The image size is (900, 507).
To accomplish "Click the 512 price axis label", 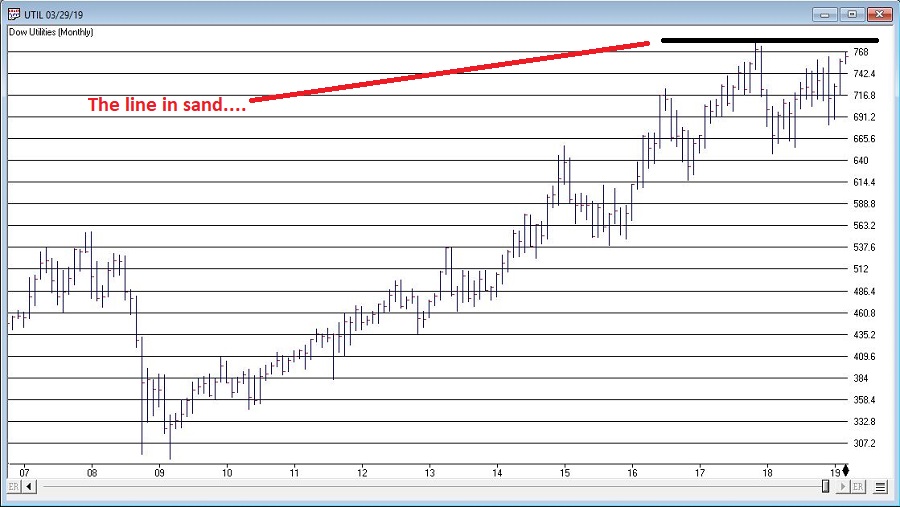I will pos(860,269).
